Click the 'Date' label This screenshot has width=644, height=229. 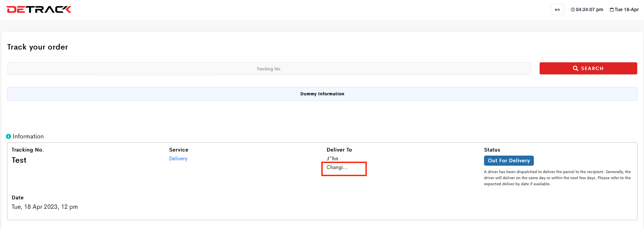tap(18, 198)
